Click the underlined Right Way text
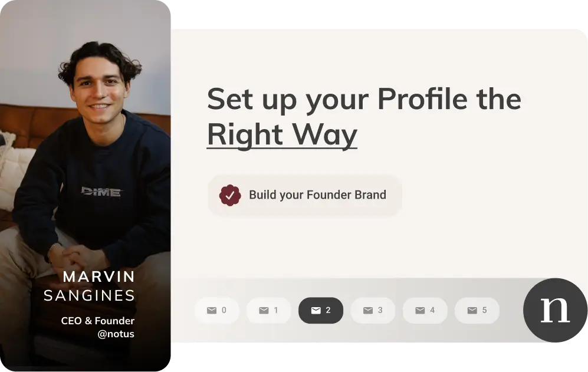The image size is (588, 372). point(282,136)
